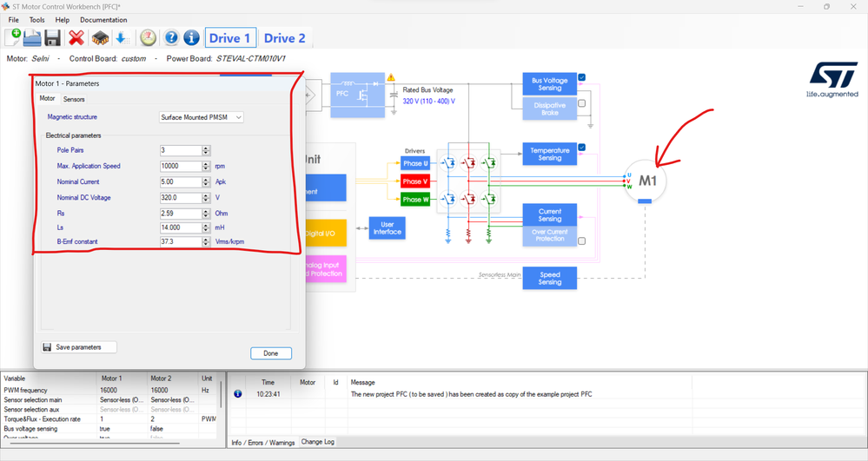Click the B-Emf constant input field
This screenshot has height=461, width=868.
point(181,242)
